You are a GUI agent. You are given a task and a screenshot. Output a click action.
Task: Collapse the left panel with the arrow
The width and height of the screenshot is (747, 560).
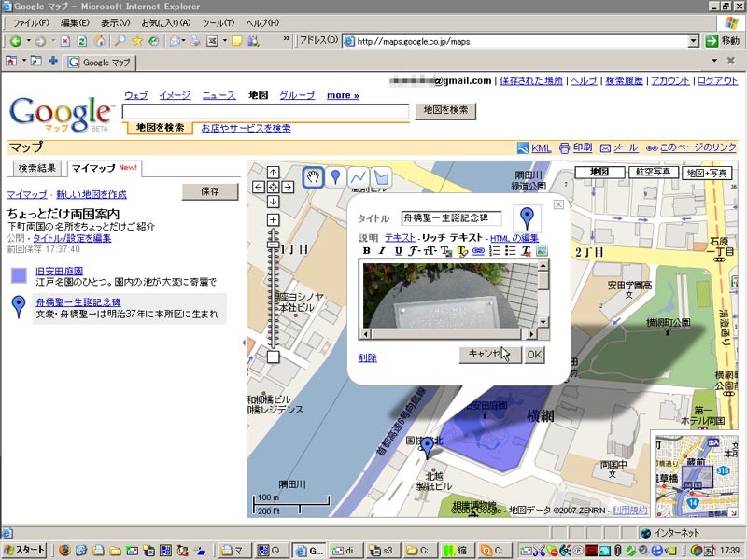click(x=244, y=343)
